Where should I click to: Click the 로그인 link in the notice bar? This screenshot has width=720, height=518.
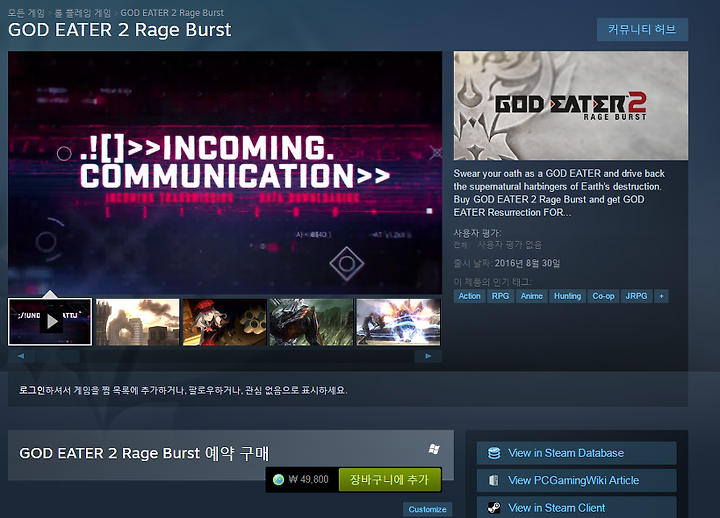click(32, 390)
